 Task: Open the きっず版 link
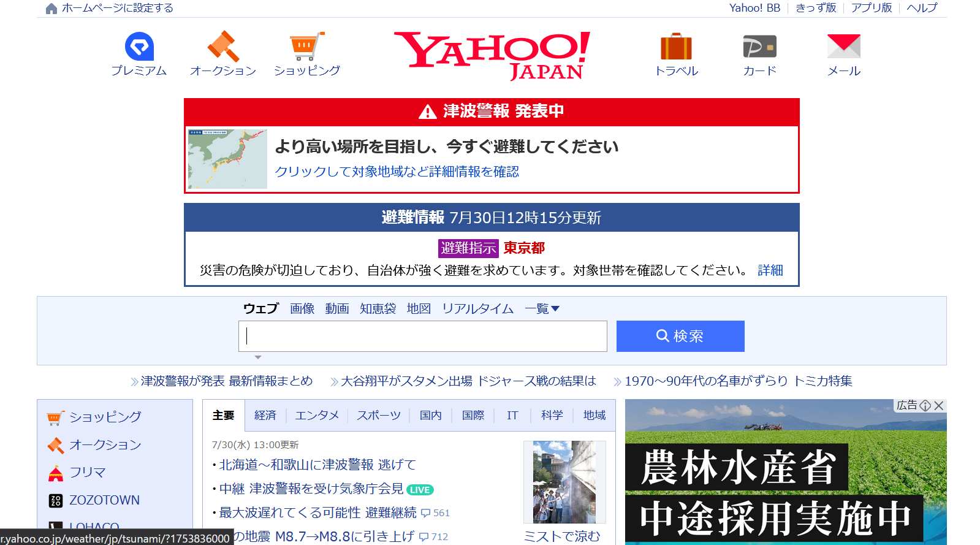[x=816, y=8]
